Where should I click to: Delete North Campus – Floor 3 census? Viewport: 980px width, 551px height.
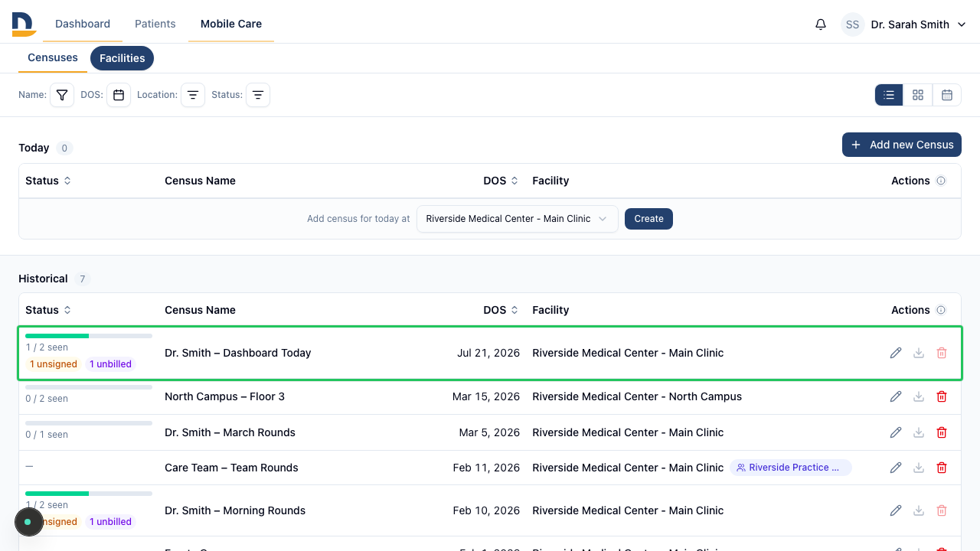[942, 396]
